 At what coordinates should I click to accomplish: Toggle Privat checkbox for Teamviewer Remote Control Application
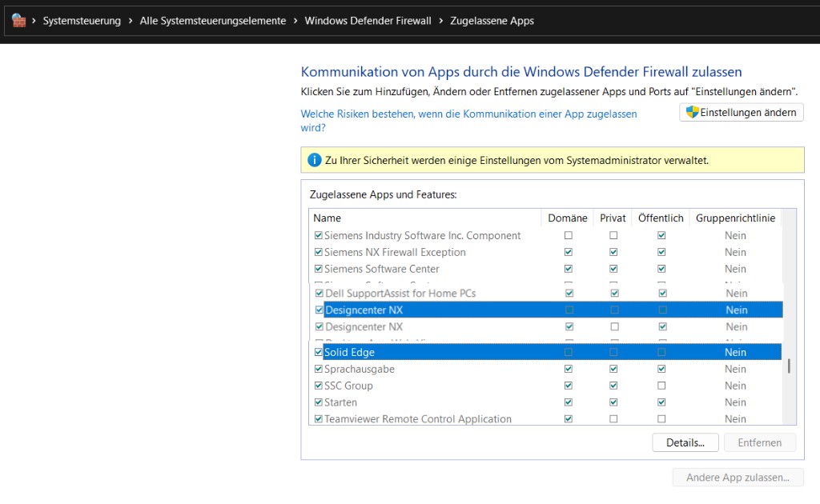[613, 419]
